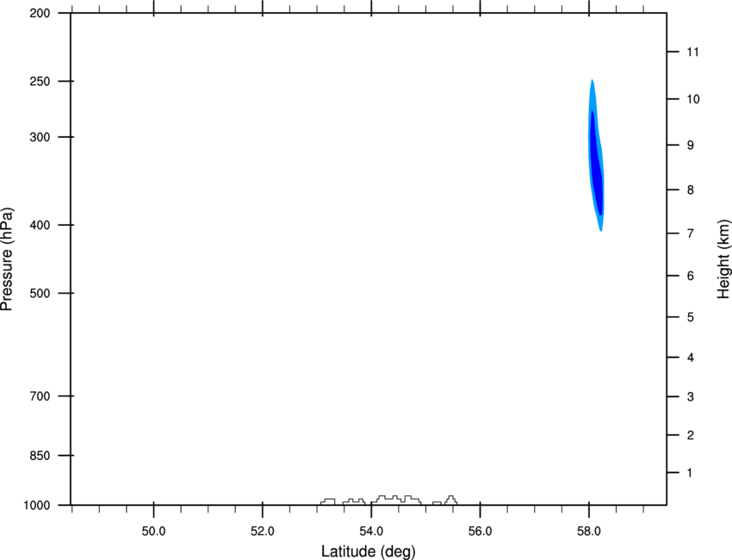Click the 200 pressure tick label
732x560 pixels.
tap(40, 13)
